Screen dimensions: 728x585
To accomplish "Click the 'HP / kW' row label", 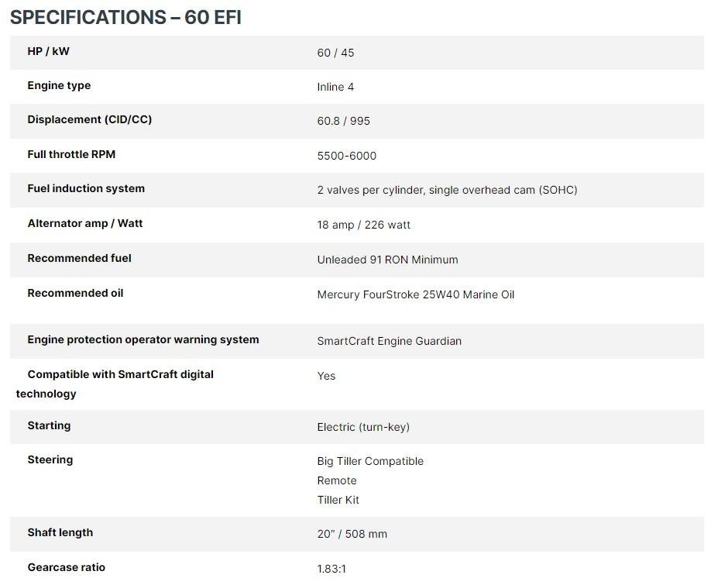I will (x=48, y=51).
